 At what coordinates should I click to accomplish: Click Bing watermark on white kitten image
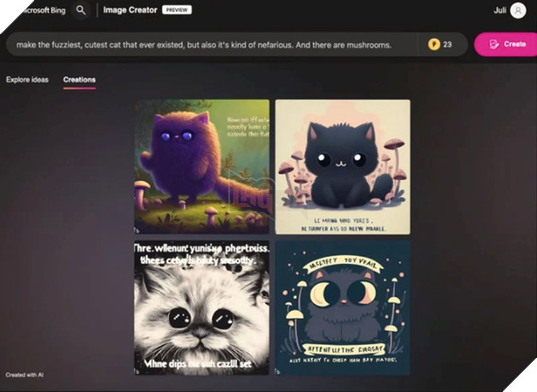(x=138, y=371)
